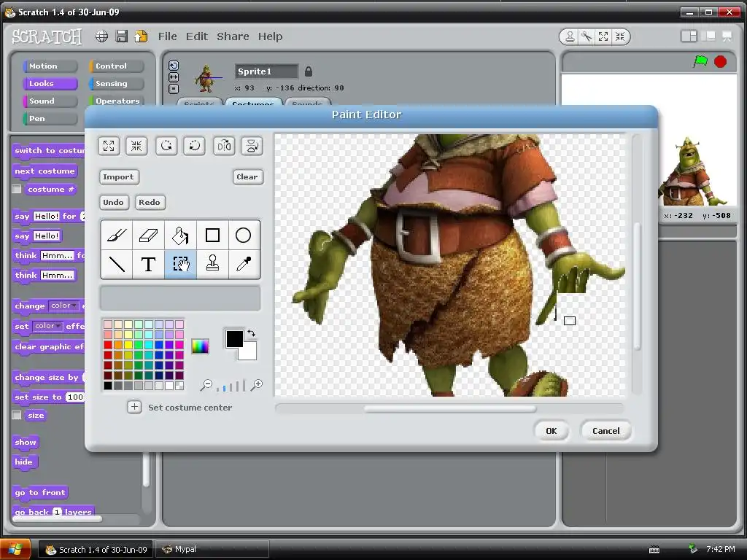The width and height of the screenshot is (747, 560).
Task: Open the Motion blocks category
Action: point(50,66)
